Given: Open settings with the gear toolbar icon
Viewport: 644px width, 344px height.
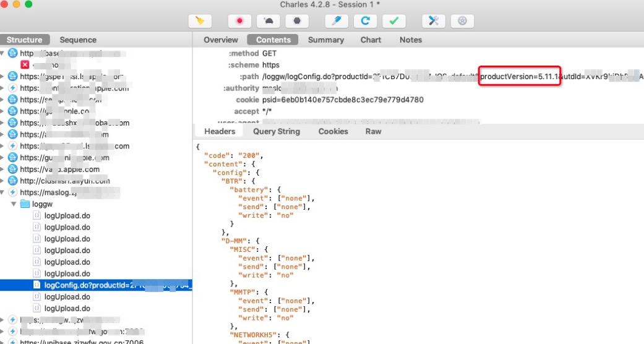Looking at the screenshot, I should point(462,21).
